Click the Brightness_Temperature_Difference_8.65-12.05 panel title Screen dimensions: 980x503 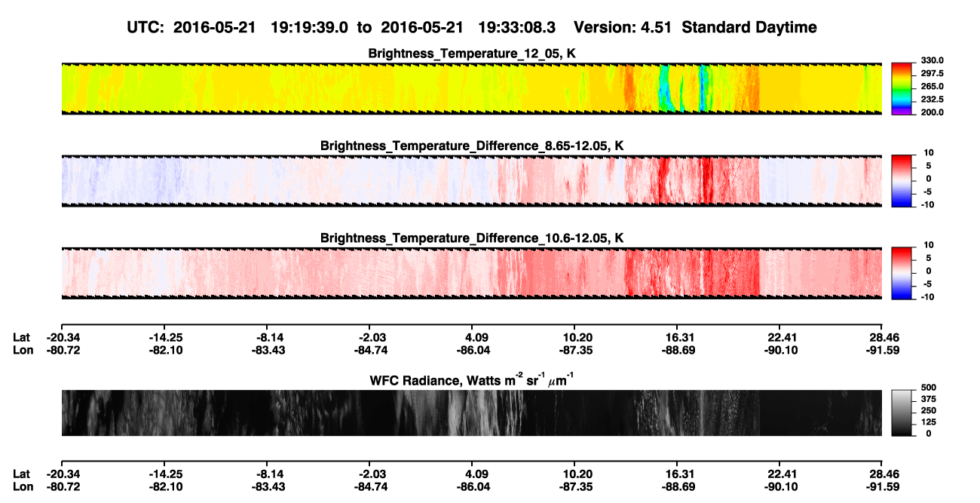[472, 146]
